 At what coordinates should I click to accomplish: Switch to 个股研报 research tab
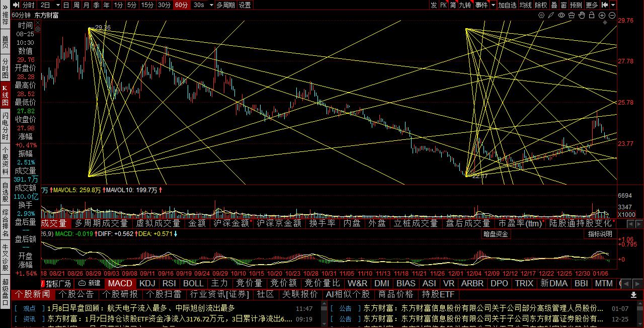tap(120, 294)
